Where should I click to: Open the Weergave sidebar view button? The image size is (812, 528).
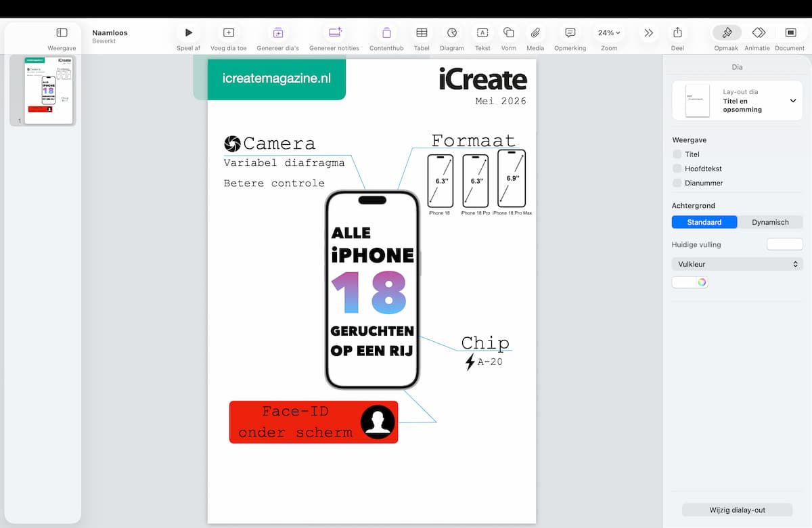click(x=62, y=32)
